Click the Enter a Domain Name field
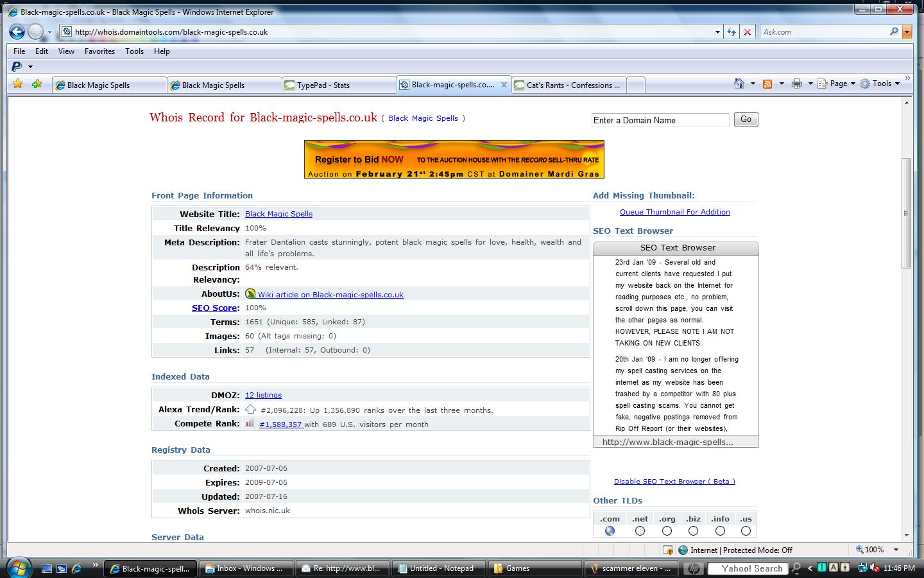 point(660,120)
